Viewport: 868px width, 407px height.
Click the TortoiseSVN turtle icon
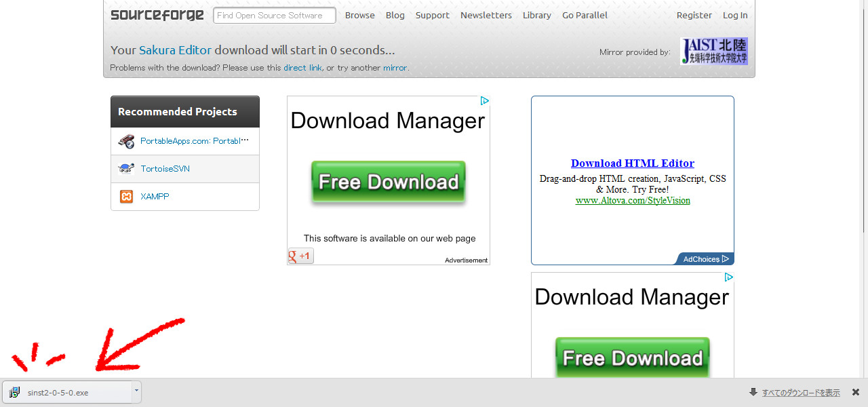126,169
